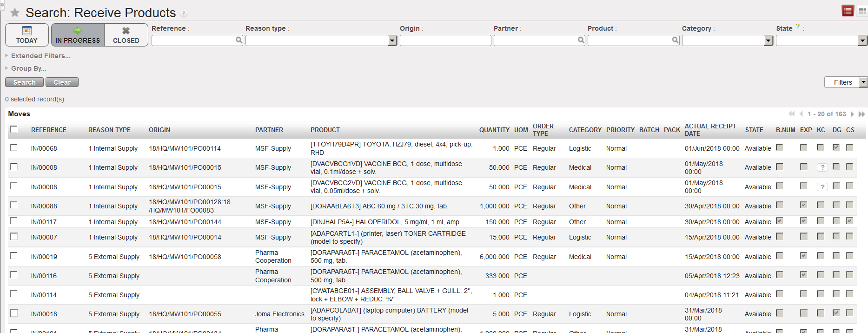Expand the Group By section
868x333 pixels.
(28, 68)
